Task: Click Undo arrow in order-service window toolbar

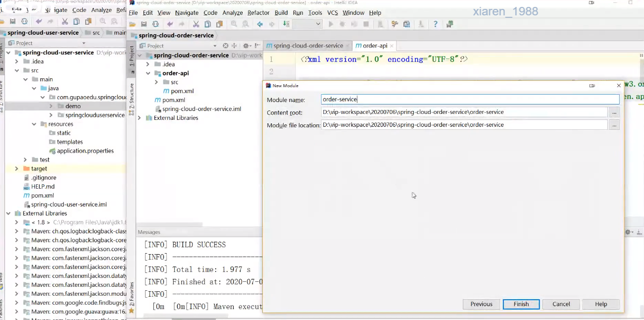Action: click(x=170, y=24)
